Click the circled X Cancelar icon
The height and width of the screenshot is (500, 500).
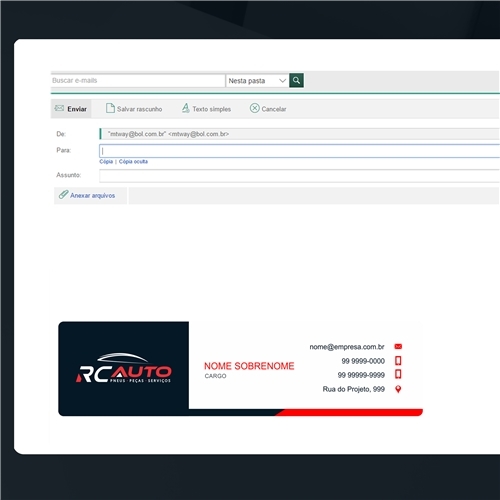coord(255,108)
